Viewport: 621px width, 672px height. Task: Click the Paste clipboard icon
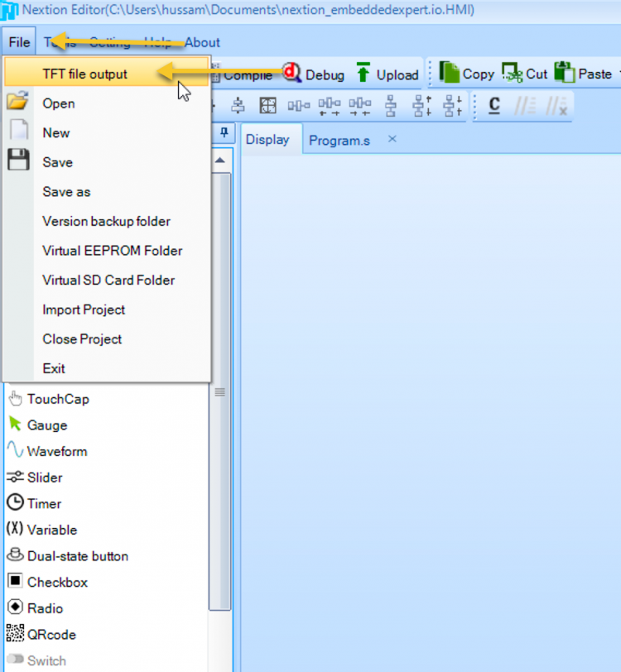565,73
